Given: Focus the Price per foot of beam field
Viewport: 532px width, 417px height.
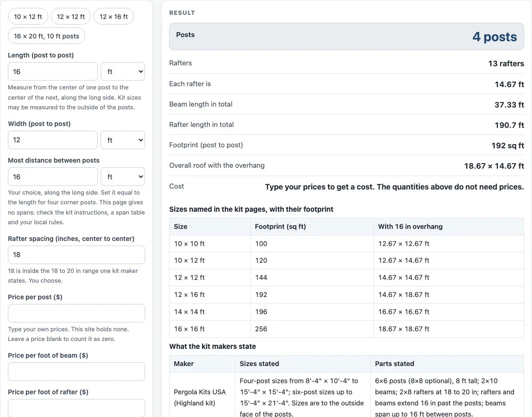Looking at the screenshot, I should coord(76,372).
